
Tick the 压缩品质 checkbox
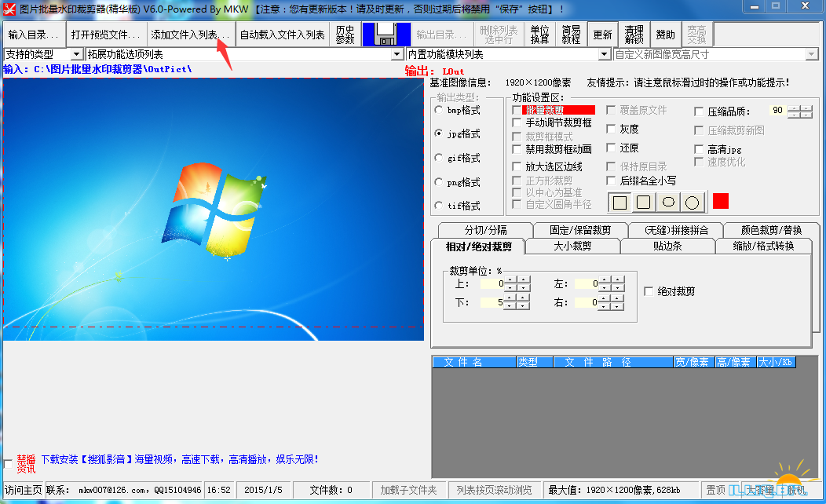[x=699, y=111]
